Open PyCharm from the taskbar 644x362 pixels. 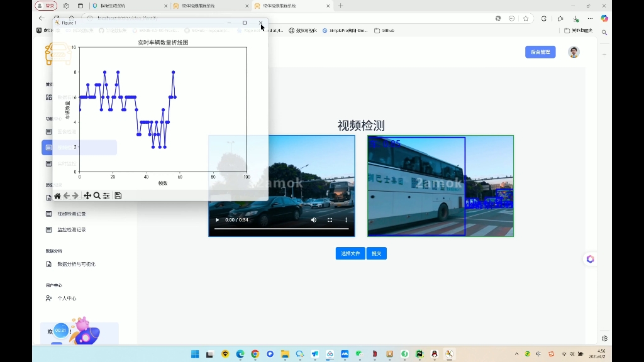click(419, 354)
